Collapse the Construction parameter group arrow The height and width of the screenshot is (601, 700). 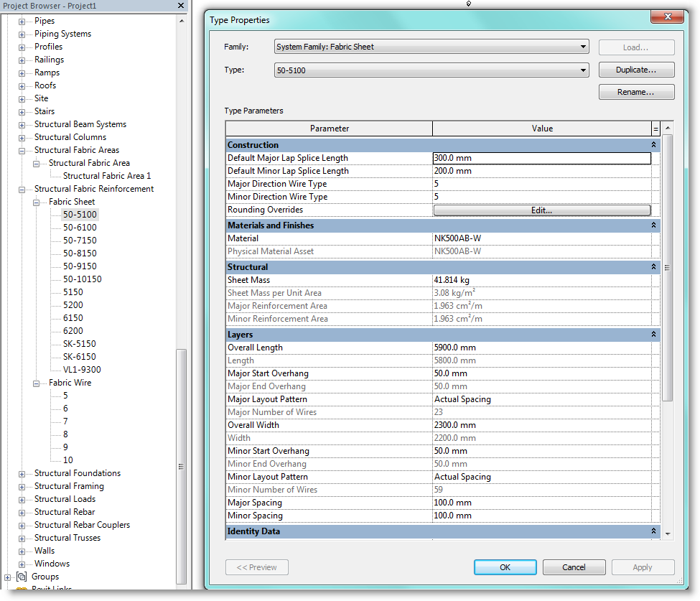(653, 144)
